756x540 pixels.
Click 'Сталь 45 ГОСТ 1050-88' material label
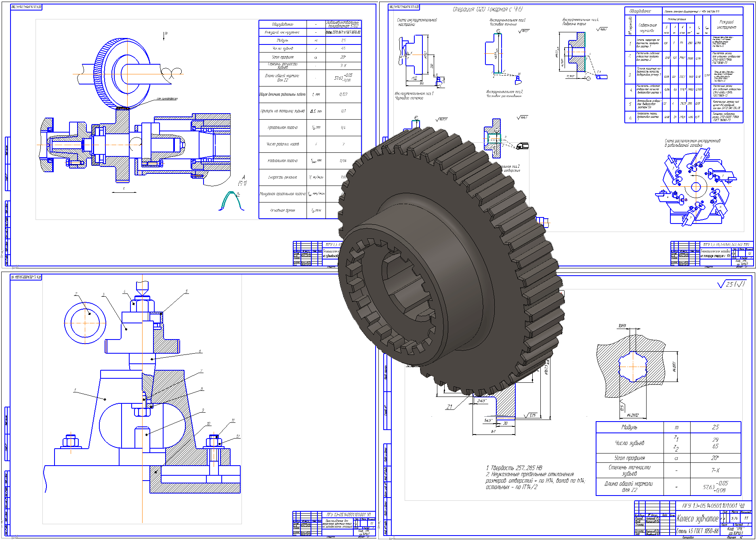[697, 531]
